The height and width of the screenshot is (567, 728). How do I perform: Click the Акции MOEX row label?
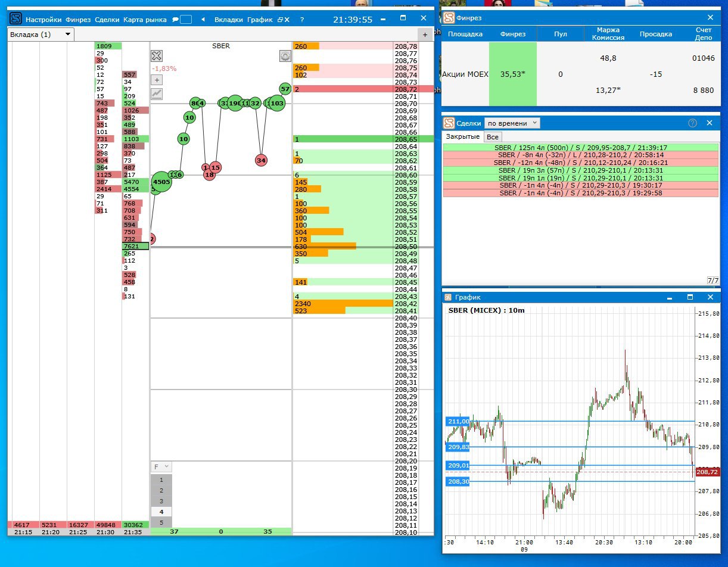click(x=465, y=74)
